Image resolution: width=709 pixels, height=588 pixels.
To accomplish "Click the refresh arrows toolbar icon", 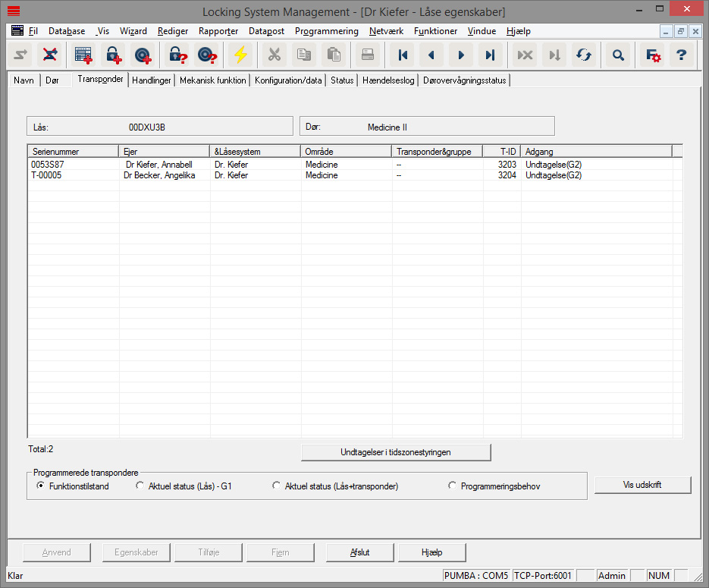I will pos(583,55).
